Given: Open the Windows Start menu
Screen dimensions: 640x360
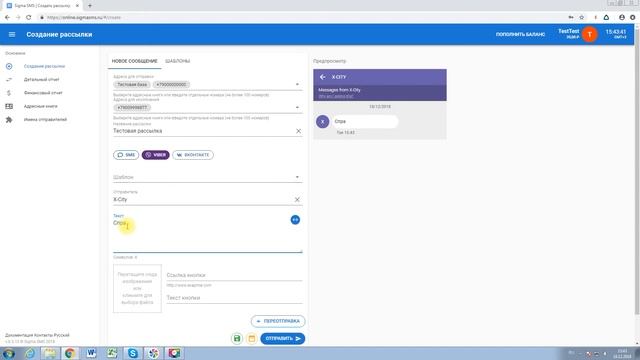Looking at the screenshot, I should [x=9, y=353].
